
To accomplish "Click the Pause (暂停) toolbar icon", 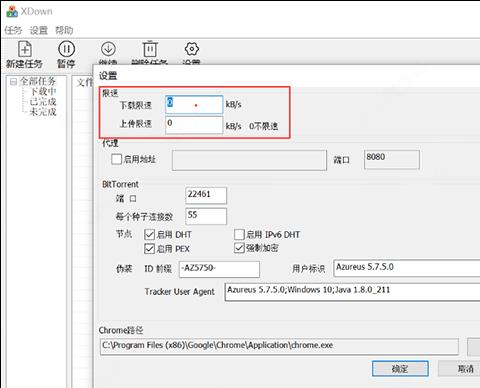I will click(66, 49).
